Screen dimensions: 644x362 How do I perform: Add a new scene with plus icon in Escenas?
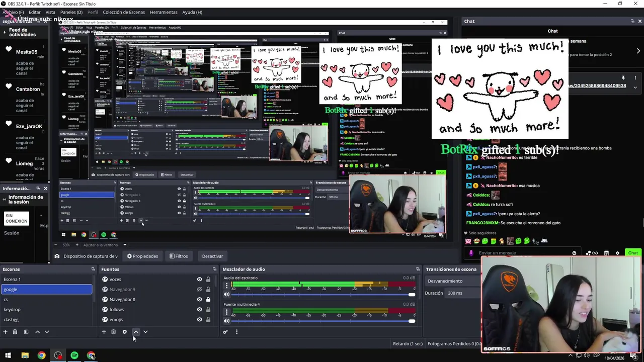point(5,332)
